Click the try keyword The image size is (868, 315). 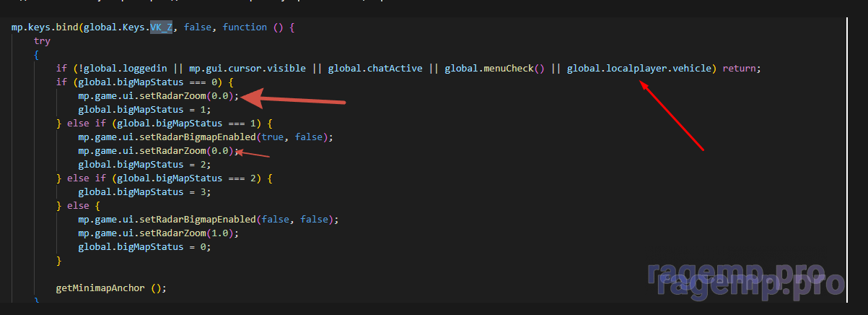click(42, 40)
